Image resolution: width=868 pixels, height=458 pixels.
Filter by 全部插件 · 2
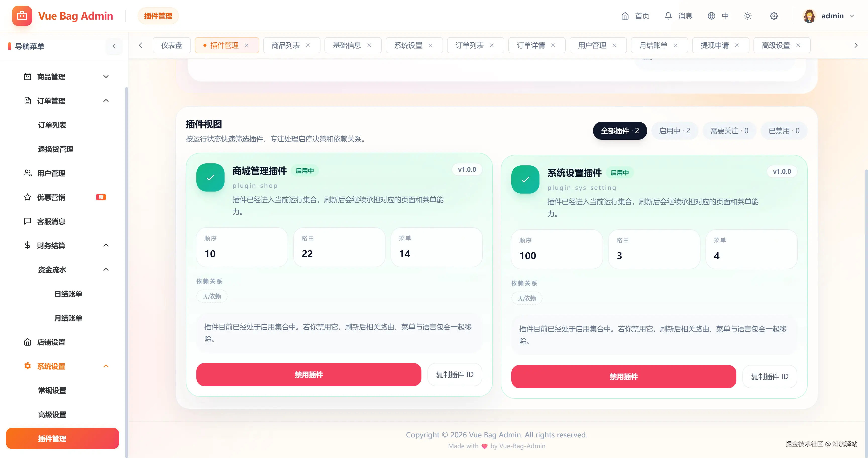coord(620,130)
